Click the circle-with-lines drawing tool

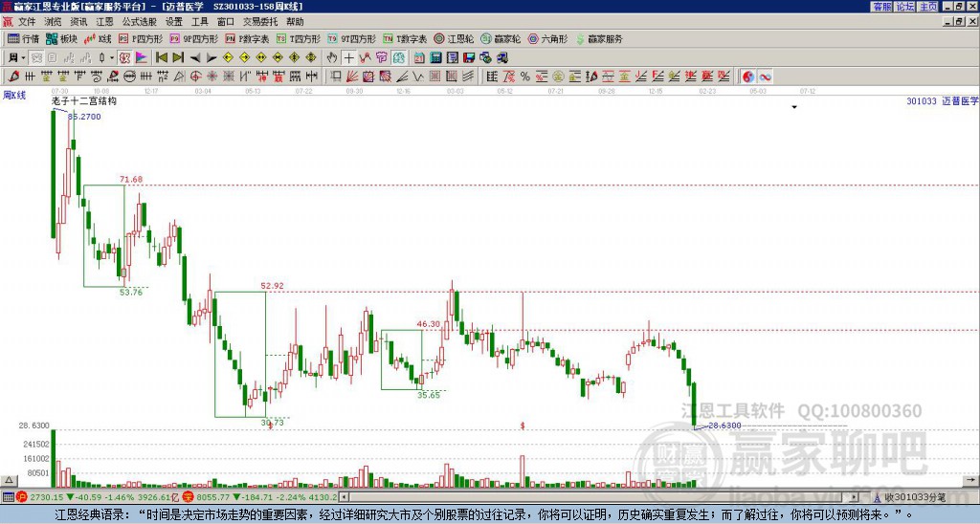[x=129, y=76]
